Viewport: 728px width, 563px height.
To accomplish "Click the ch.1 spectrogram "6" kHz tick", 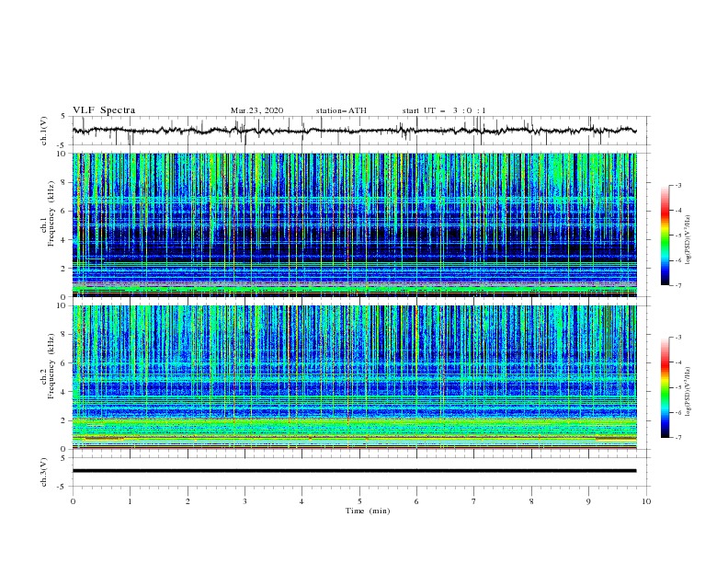I will click(x=63, y=211).
